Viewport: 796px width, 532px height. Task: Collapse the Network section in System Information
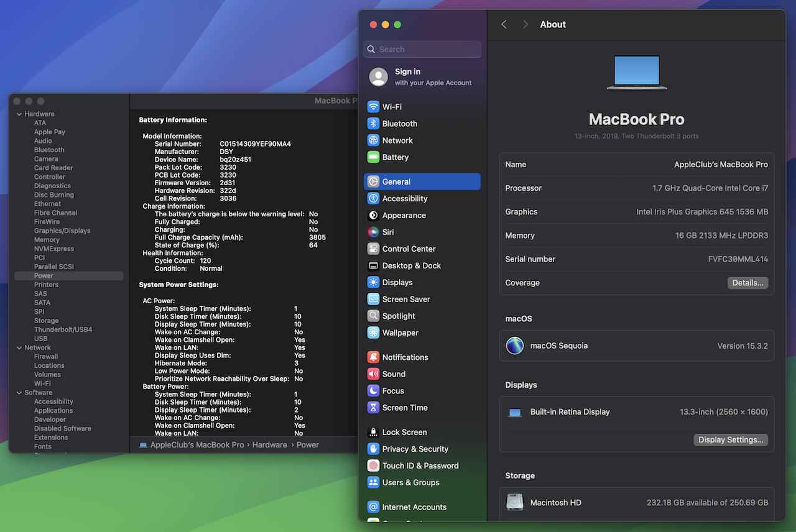pos(19,348)
